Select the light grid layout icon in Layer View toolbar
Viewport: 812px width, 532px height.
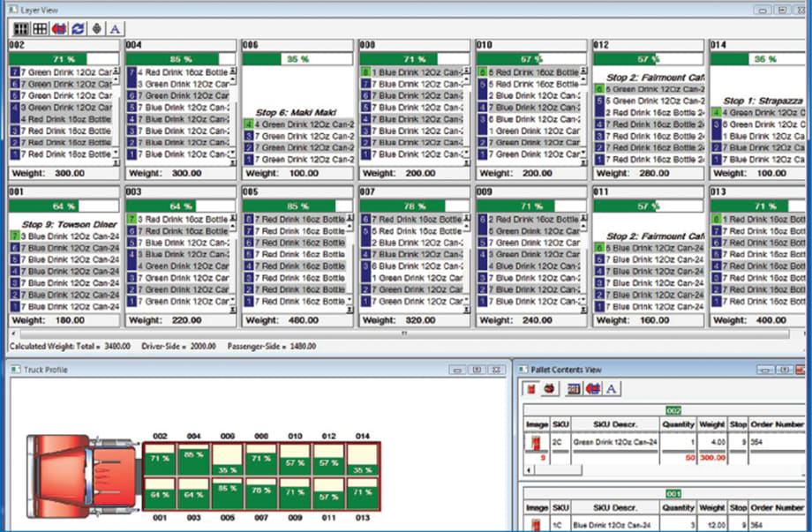pyautogui.click(x=39, y=29)
